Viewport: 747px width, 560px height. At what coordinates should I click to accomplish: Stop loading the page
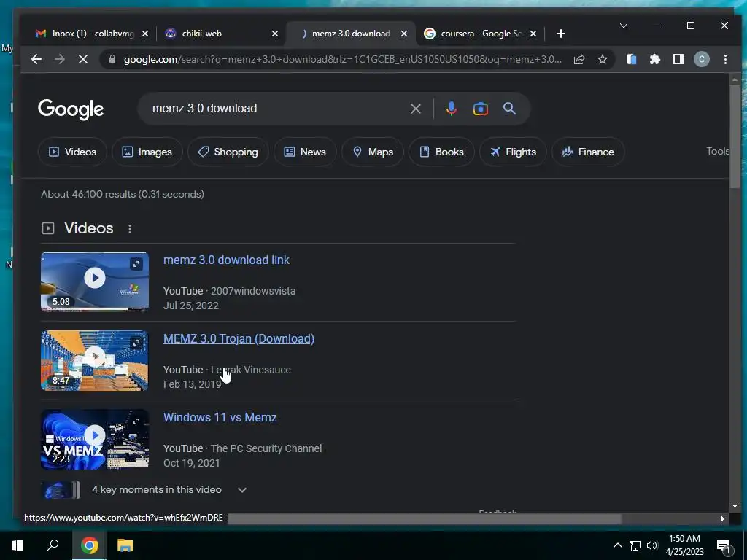83,59
